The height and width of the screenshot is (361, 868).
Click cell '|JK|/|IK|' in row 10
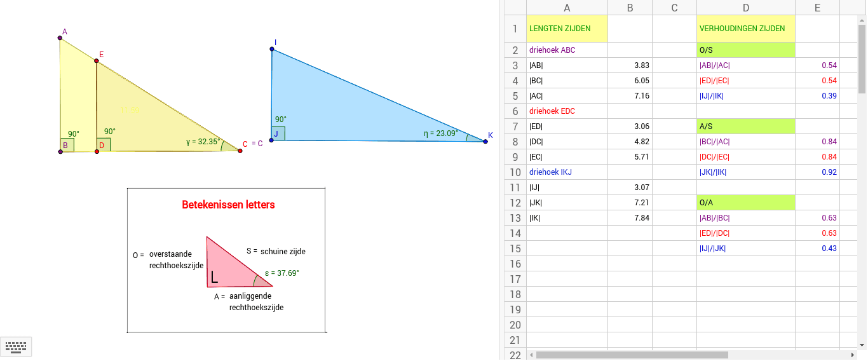click(746, 172)
